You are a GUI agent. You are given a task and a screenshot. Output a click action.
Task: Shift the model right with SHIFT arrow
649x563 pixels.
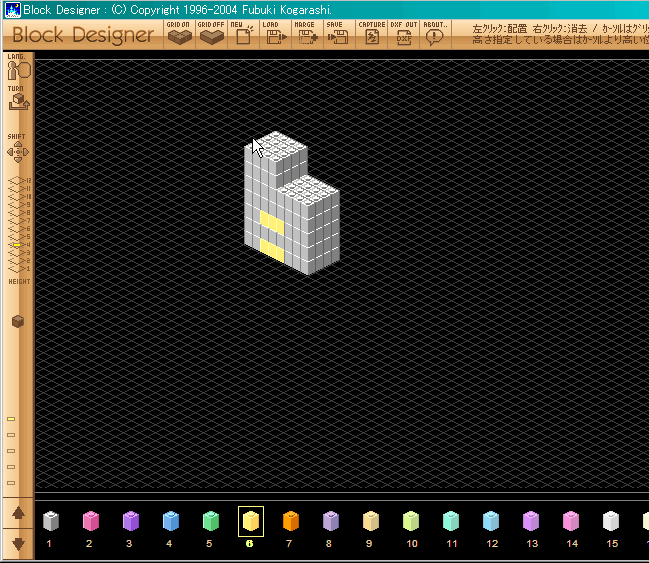(26, 152)
